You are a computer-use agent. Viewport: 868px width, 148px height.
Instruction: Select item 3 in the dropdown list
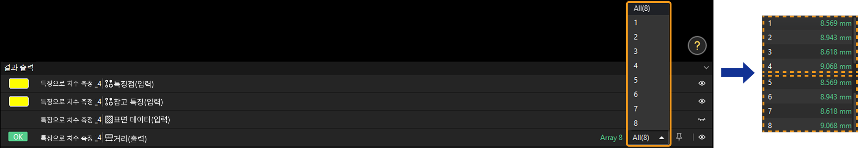coord(648,51)
